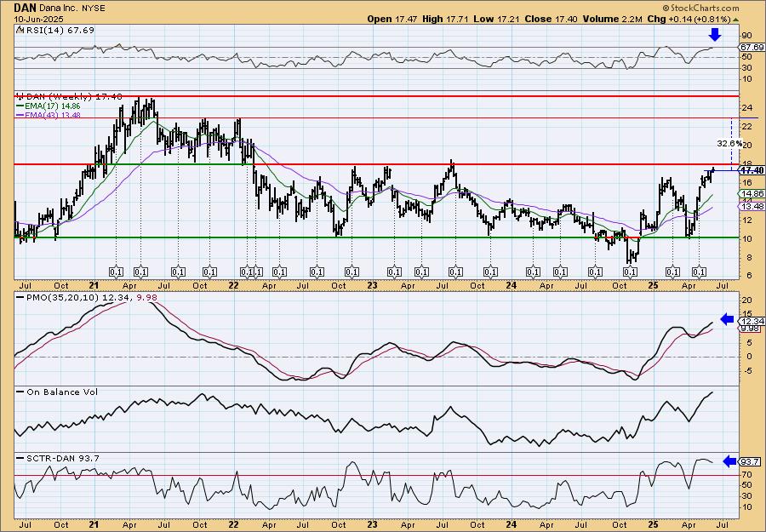Click the 67.69 RSI value tag on the right axis
This screenshot has height=532, width=766.
click(x=752, y=48)
